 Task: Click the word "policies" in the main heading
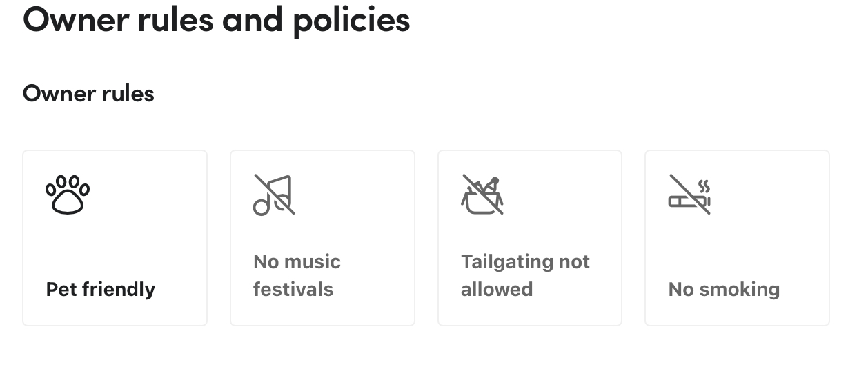click(351, 19)
